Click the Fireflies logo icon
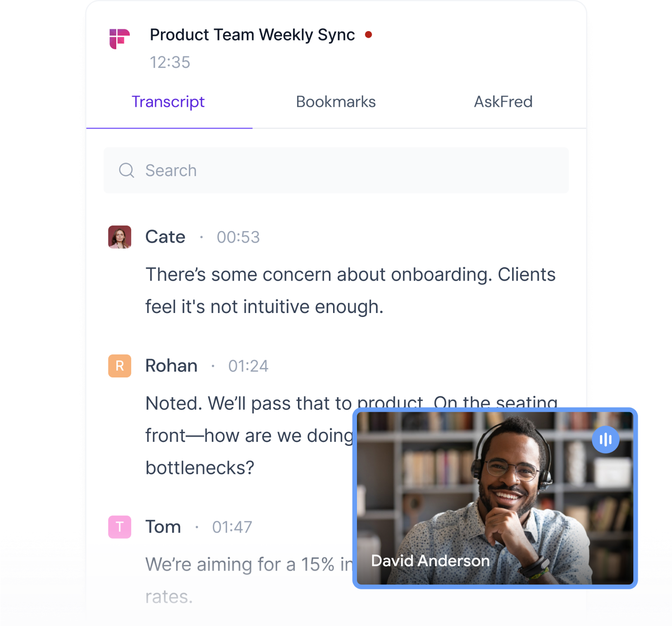The height and width of the screenshot is (626, 672). coord(119,39)
